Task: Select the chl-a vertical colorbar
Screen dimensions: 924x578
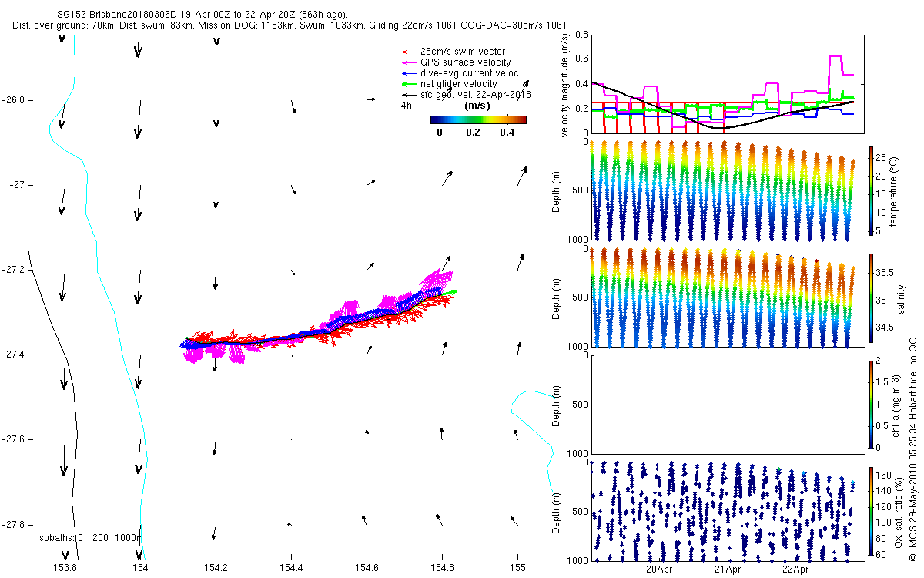Action: click(872, 404)
